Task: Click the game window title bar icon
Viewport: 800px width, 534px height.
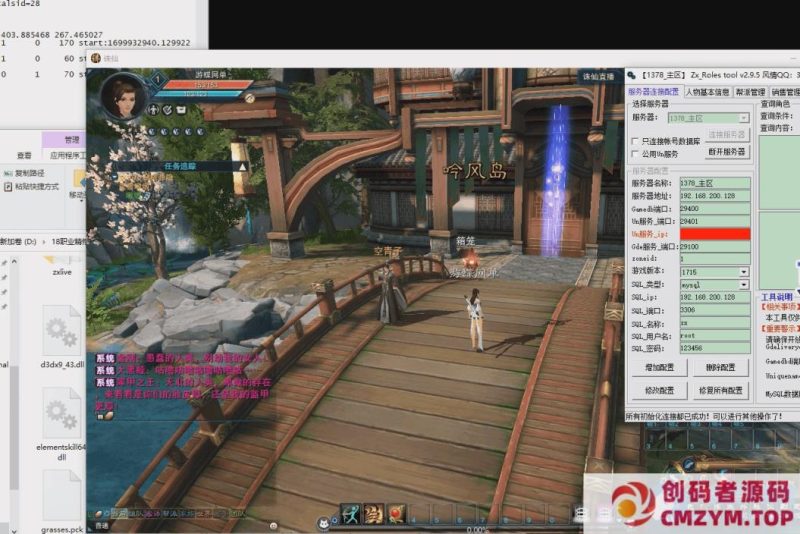Action: pyautogui.click(x=95, y=58)
